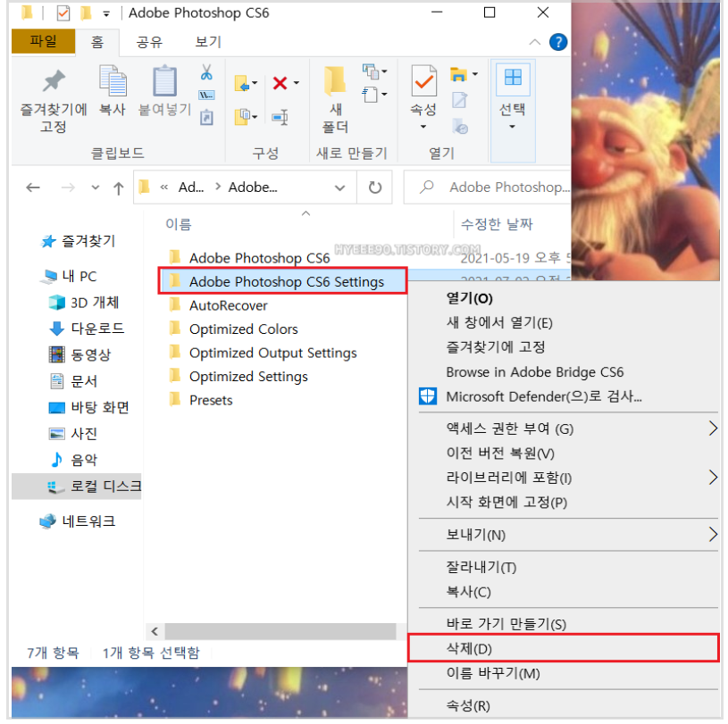Click the Select grid icon
The width and height of the screenshot is (728, 724).
513,77
